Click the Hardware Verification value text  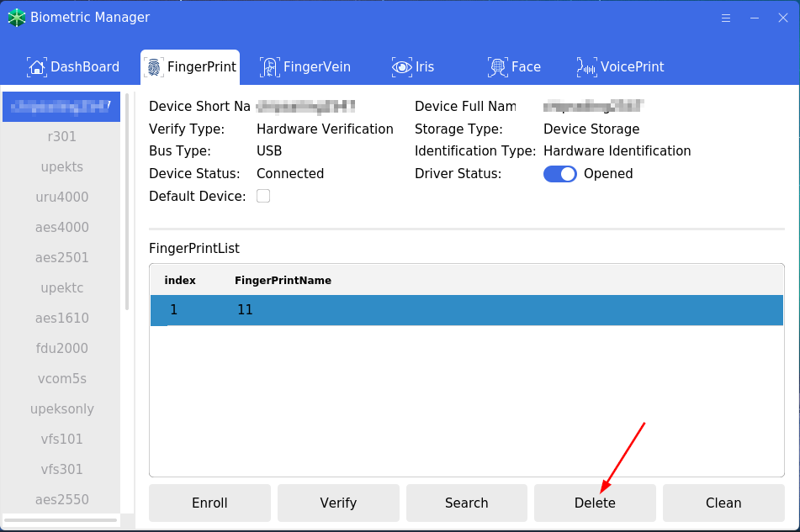[325, 129]
